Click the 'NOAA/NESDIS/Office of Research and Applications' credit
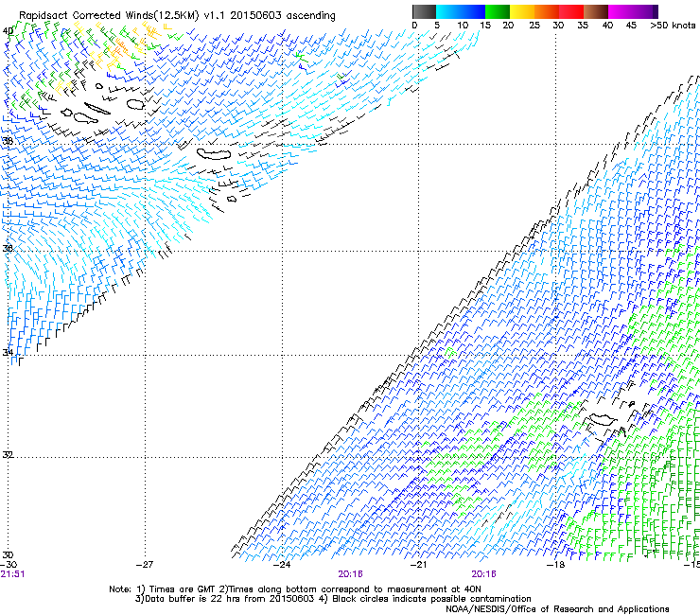This screenshot has height=615, width=700. click(x=557, y=609)
